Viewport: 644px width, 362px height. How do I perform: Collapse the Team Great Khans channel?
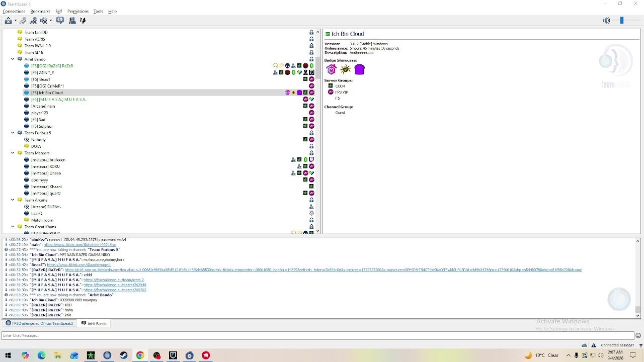(x=13, y=227)
